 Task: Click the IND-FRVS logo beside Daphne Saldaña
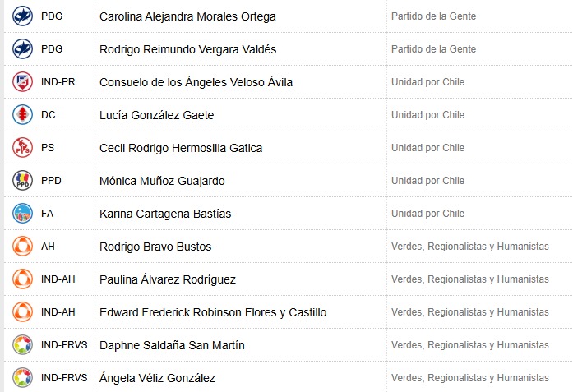[22, 345]
